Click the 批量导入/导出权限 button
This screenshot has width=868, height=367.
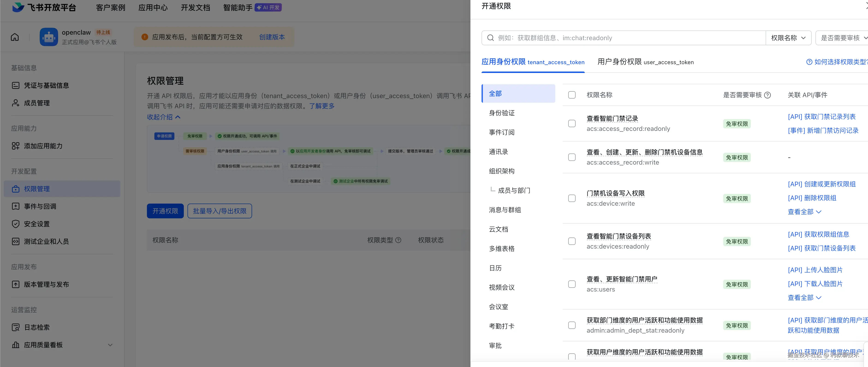(x=220, y=211)
